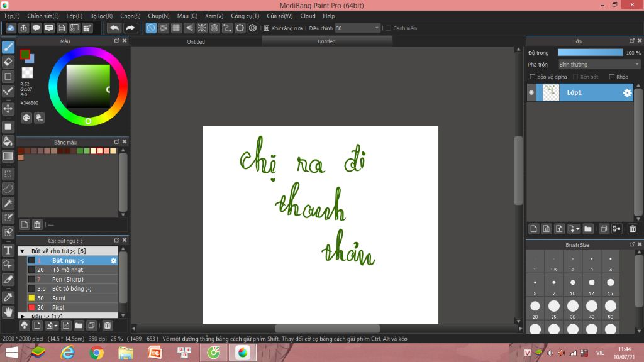The width and height of the screenshot is (644, 362).
Task: Select the Tô mờ nhạt brush
Action: click(72, 270)
